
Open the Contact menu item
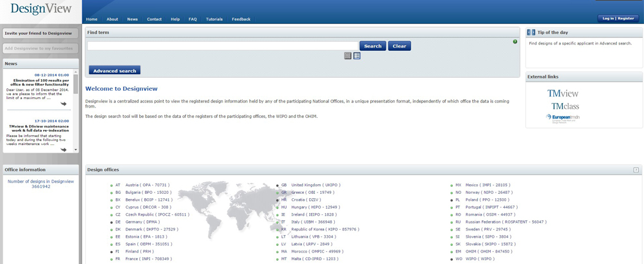point(155,19)
